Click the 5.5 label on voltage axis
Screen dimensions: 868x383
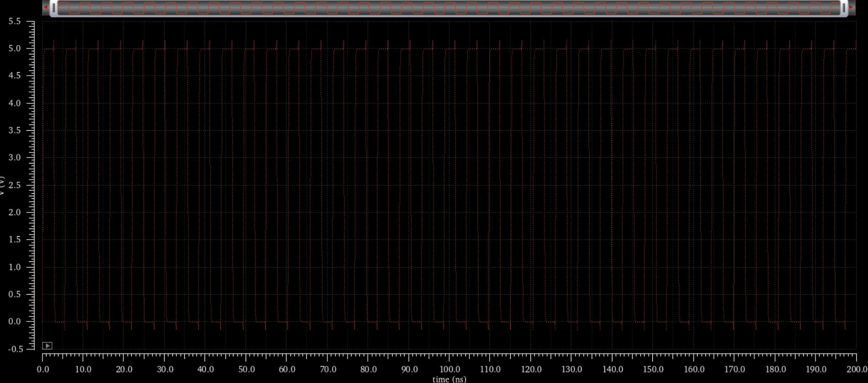point(15,22)
